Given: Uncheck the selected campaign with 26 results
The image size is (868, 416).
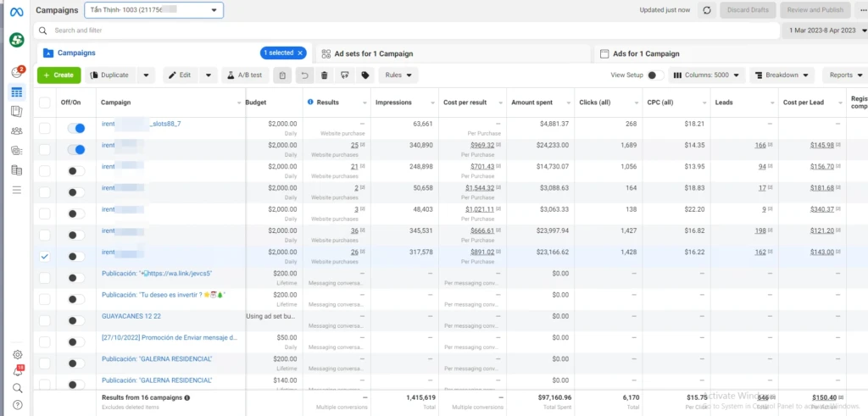Looking at the screenshot, I should pyautogui.click(x=45, y=257).
